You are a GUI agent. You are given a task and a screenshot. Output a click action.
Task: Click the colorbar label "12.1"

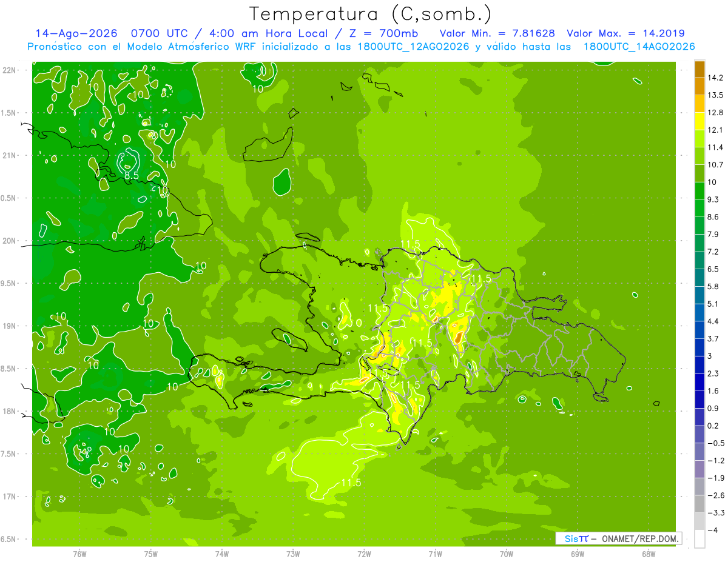point(715,130)
